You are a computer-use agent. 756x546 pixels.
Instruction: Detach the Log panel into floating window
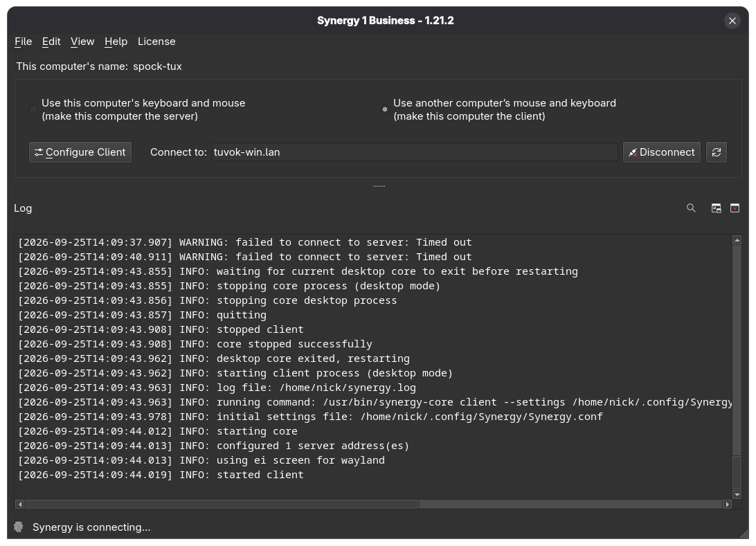[x=717, y=208]
